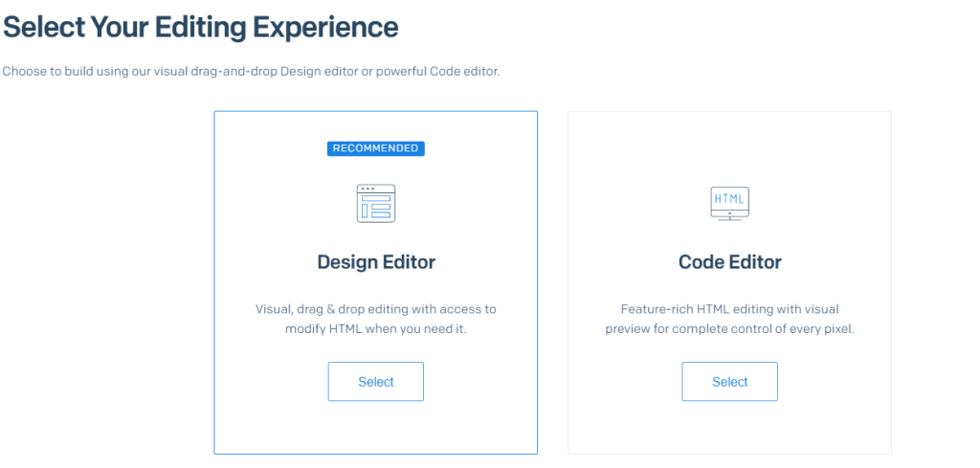The height and width of the screenshot is (468, 980).
Task: Click the stand of the HTML monitor icon
Action: click(729, 219)
